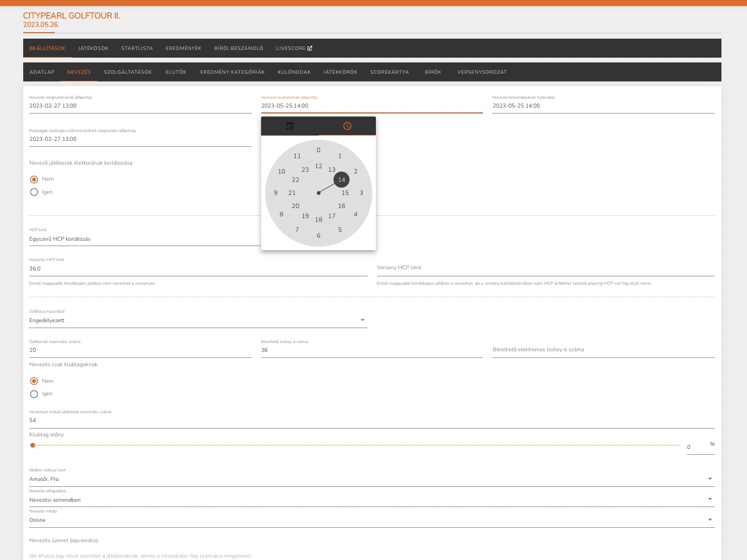Screen dimensions: 747x560
Task: Click the Golfkocsik maximális száma field
Action: (140, 350)
